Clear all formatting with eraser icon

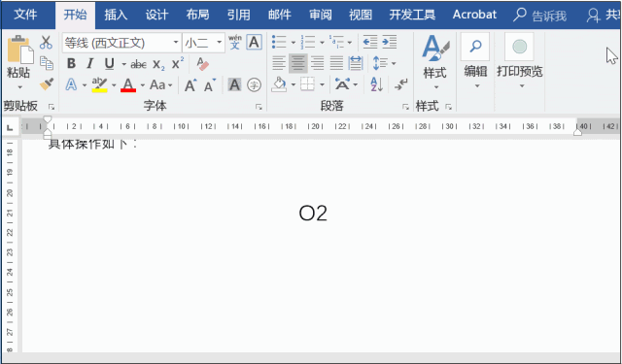[x=203, y=64]
